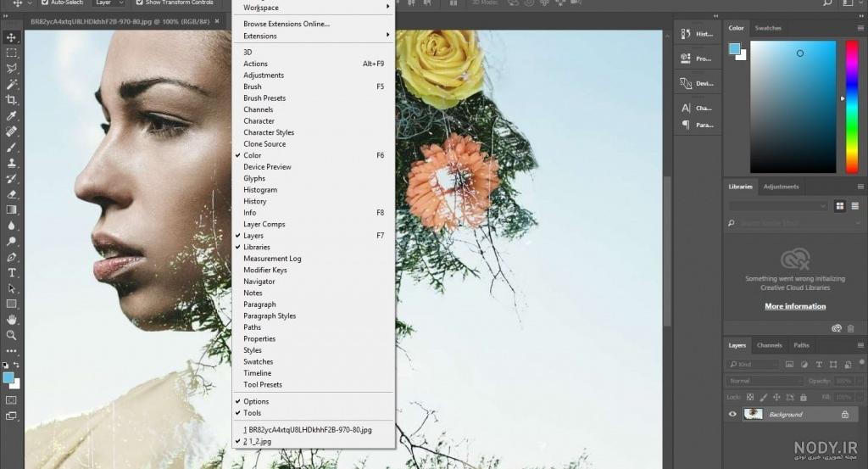Toggle the Auto-Select checkbox
The width and height of the screenshot is (868, 469).
point(46,3)
